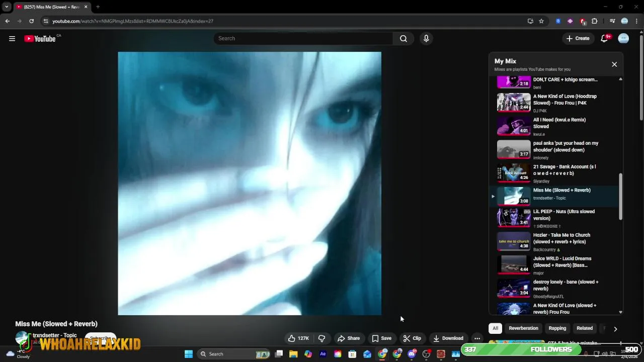Reload the current page
The image size is (644, 362).
pyautogui.click(x=31, y=21)
